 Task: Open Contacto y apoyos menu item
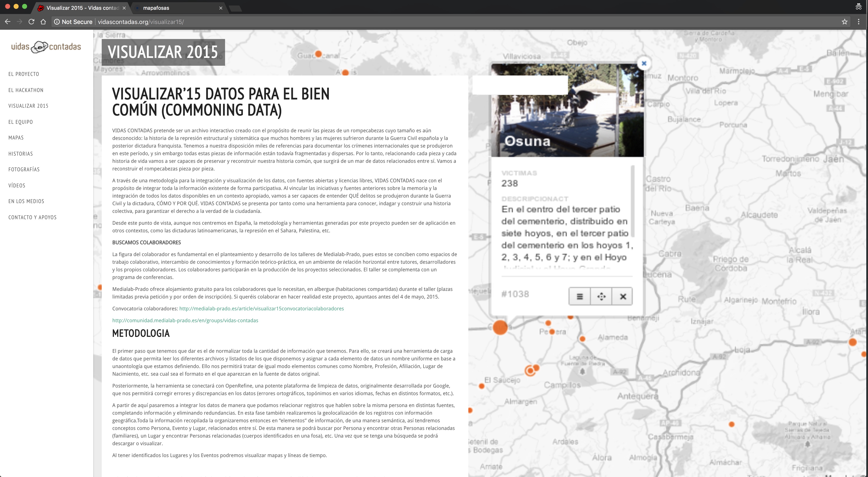tap(32, 218)
